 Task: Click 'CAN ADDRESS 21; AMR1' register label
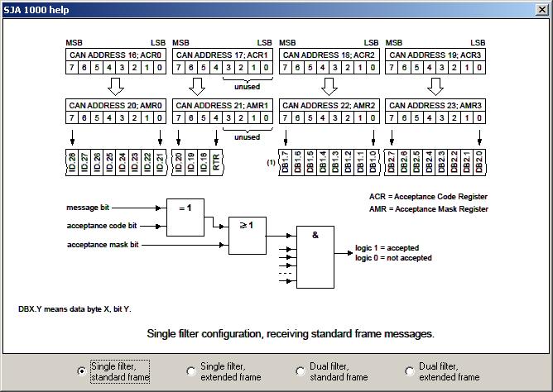(x=223, y=105)
